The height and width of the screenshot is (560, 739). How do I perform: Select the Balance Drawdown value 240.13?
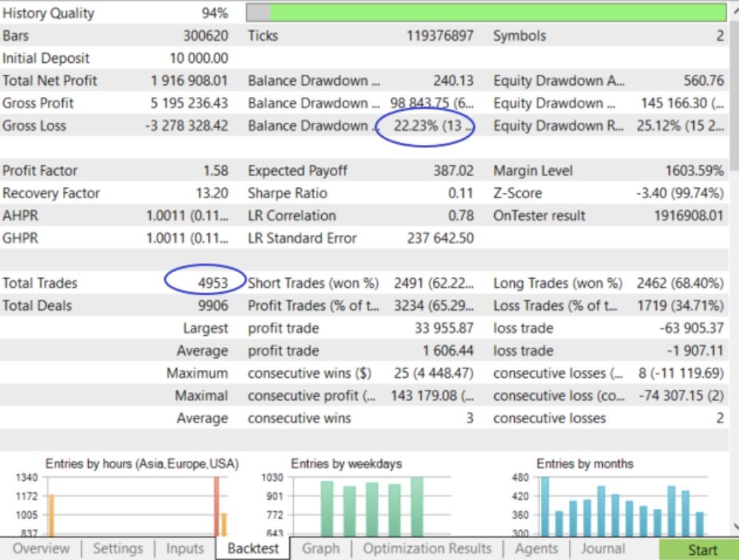[453, 81]
